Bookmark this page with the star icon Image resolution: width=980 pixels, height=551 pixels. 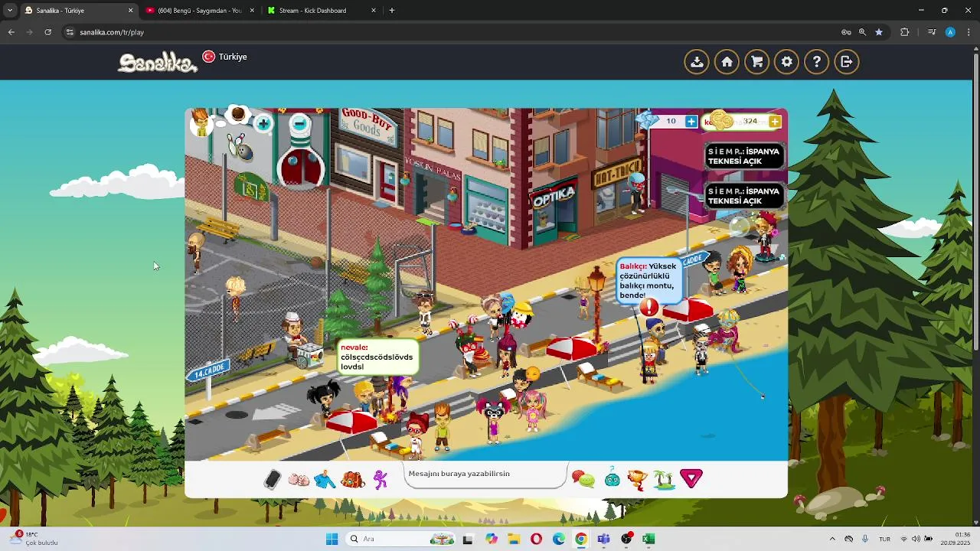tap(879, 32)
